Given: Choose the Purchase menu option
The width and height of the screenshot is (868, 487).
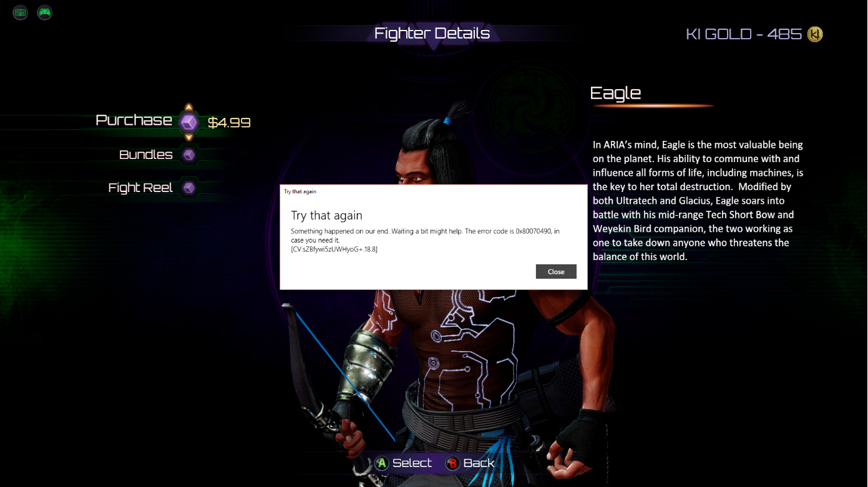Looking at the screenshot, I should tap(134, 120).
